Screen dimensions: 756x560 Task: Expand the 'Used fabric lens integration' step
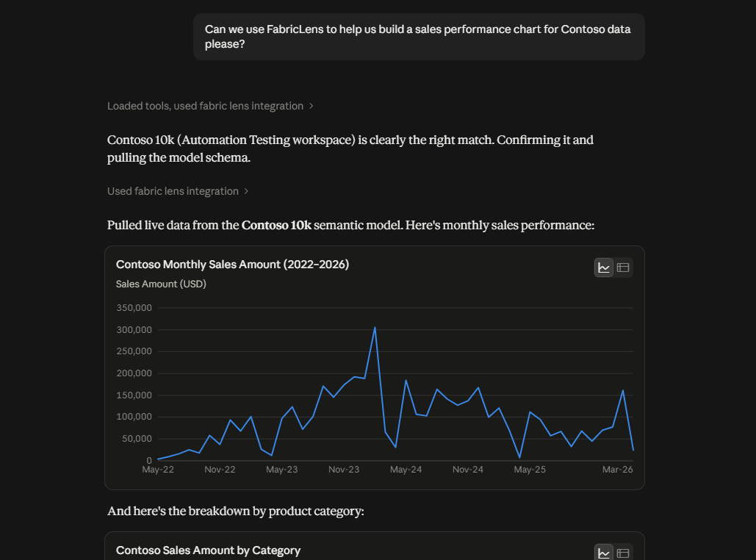click(x=178, y=192)
